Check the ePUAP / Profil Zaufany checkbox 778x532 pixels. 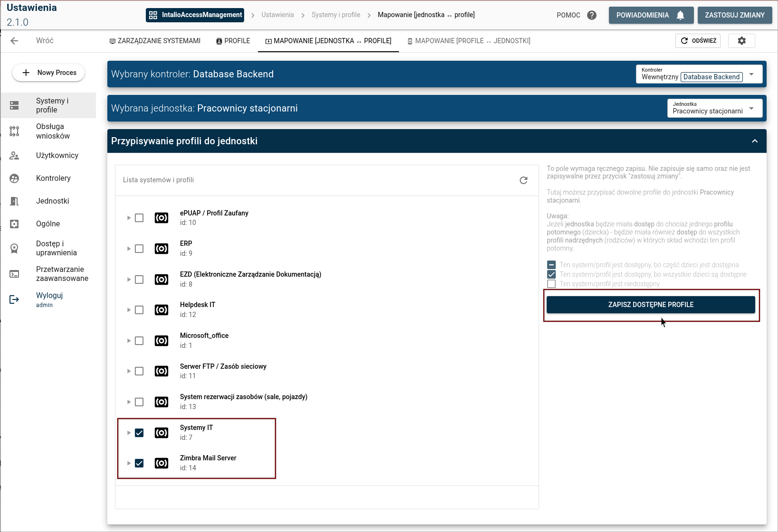click(139, 218)
